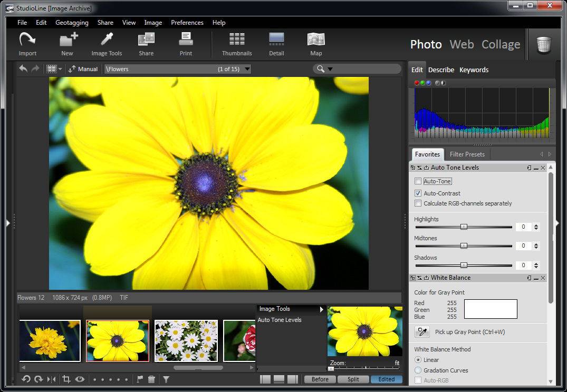Switch to Web mode
This screenshot has width=567, height=392.
pos(462,44)
